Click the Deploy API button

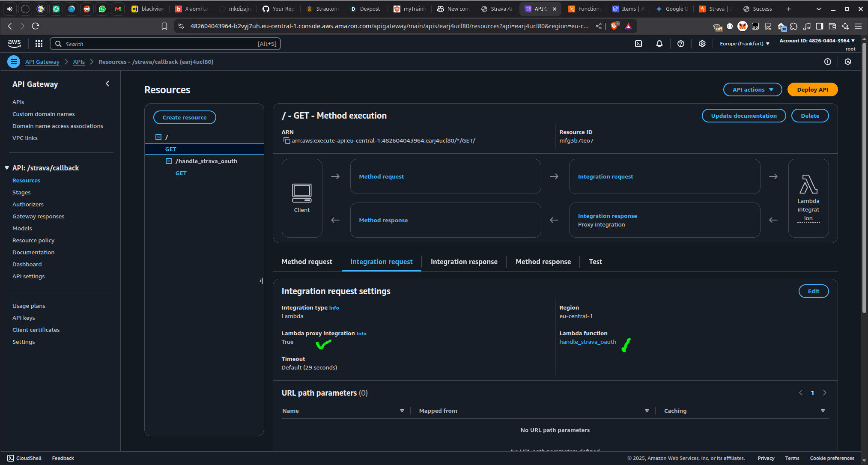point(812,89)
